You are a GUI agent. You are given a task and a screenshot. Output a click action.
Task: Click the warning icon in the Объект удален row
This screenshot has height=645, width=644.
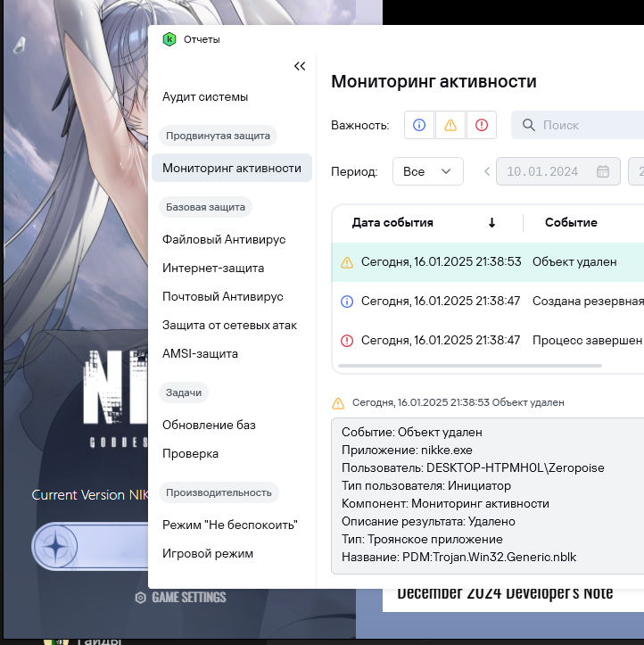pyautogui.click(x=347, y=262)
